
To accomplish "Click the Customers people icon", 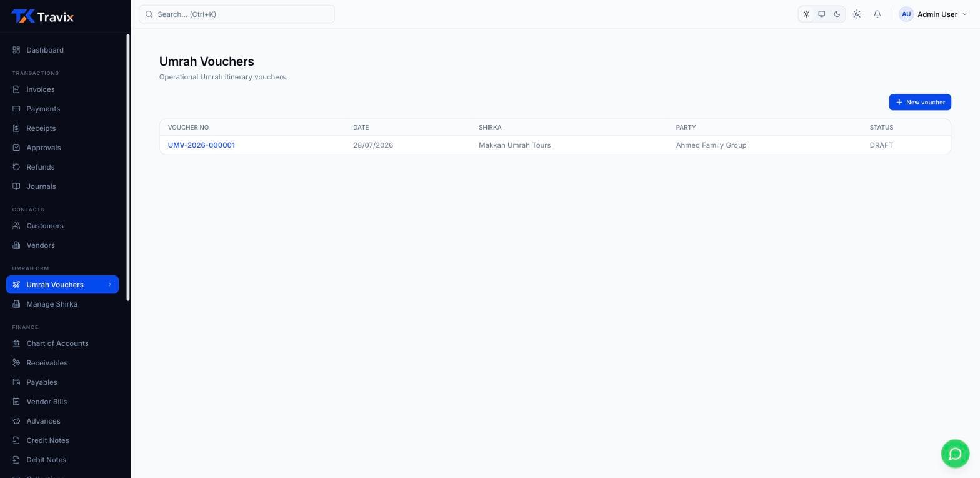I will [16, 226].
